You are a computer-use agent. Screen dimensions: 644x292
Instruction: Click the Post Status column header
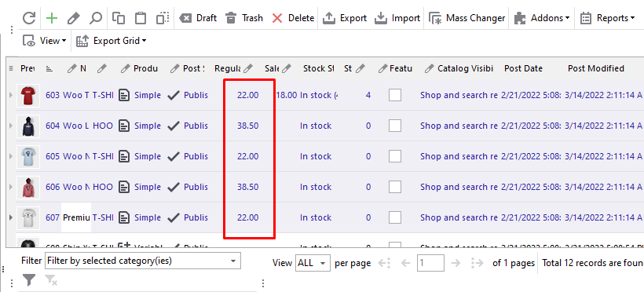194,68
